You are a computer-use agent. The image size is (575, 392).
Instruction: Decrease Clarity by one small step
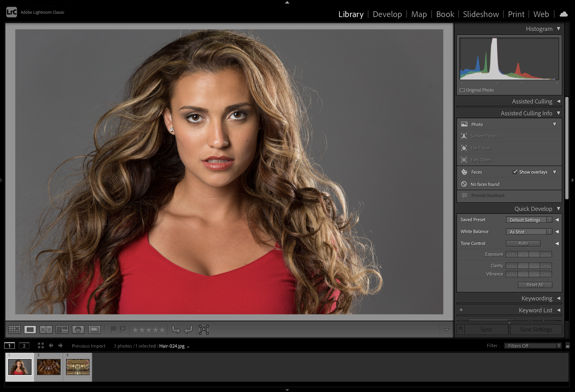[523, 265]
